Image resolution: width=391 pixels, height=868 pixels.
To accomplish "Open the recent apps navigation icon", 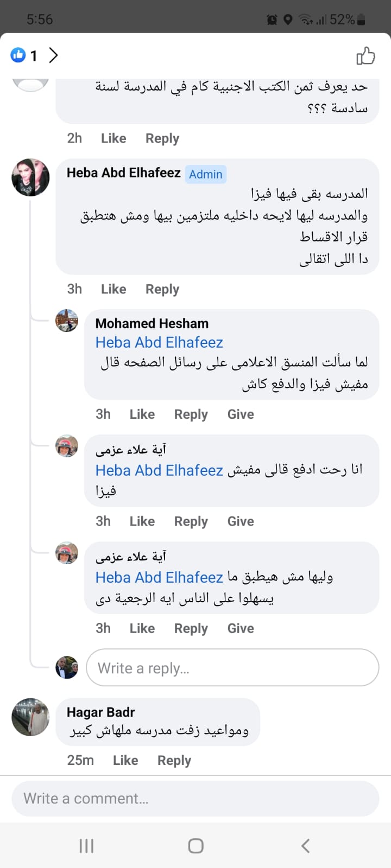I will (86, 845).
